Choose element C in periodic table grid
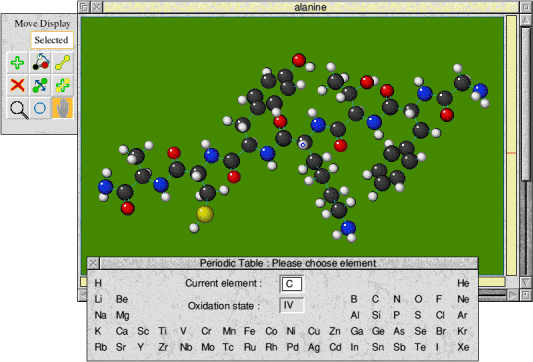The image size is (533, 362). (375, 299)
